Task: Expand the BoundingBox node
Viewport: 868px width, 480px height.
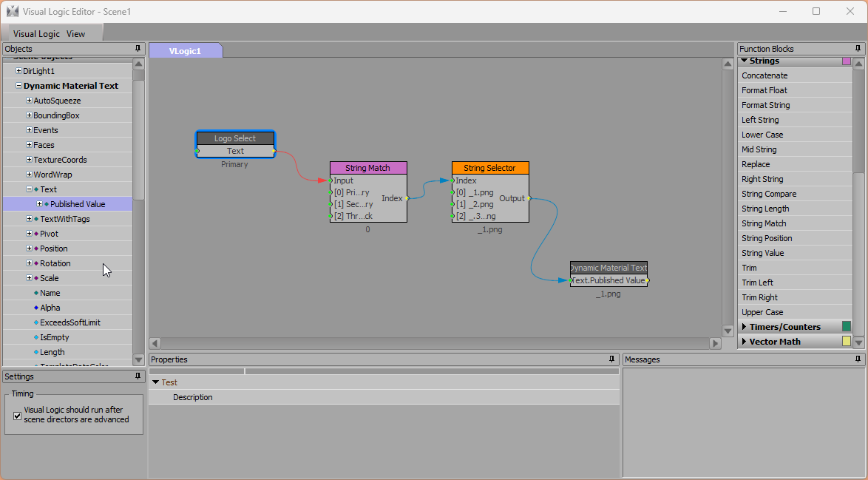Action: pyautogui.click(x=29, y=115)
